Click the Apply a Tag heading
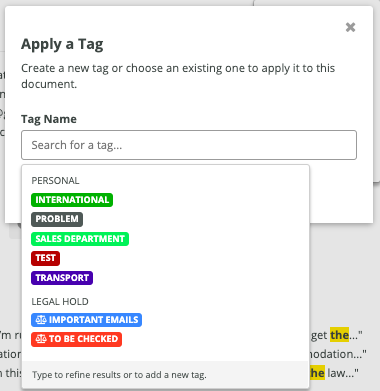Image resolution: width=380 pixels, height=391 pixels. tap(62, 44)
